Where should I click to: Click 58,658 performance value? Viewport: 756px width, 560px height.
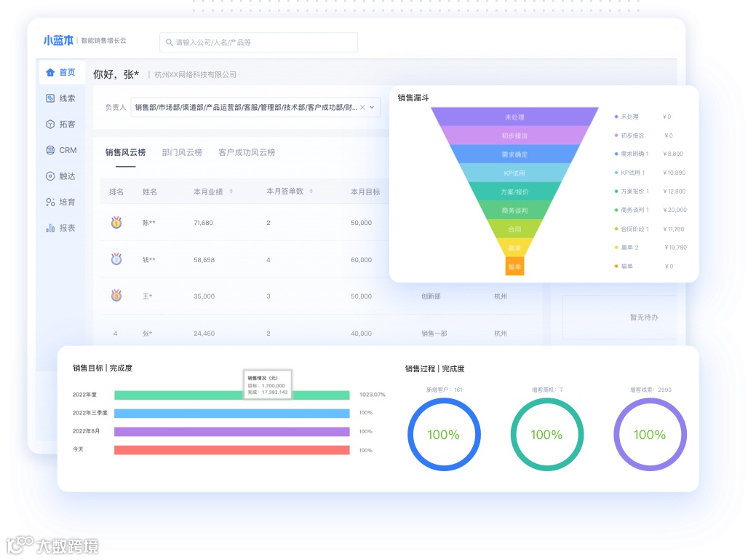pyautogui.click(x=204, y=260)
